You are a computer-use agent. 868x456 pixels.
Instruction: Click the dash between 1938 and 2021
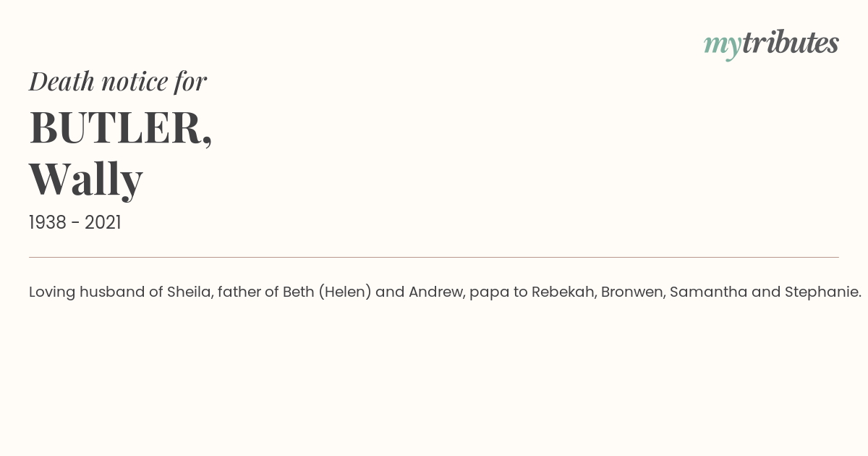tap(75, 224)
